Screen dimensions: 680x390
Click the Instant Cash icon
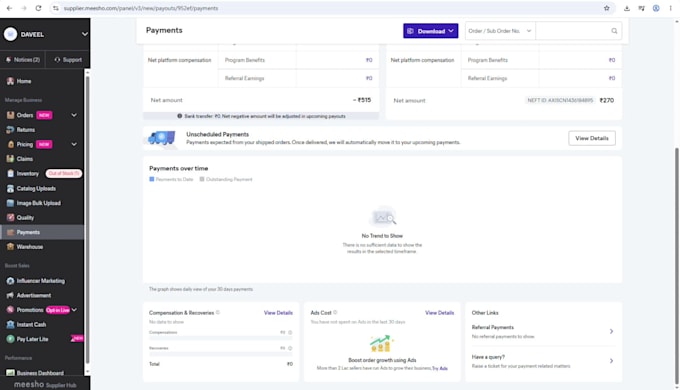point(10,324)
